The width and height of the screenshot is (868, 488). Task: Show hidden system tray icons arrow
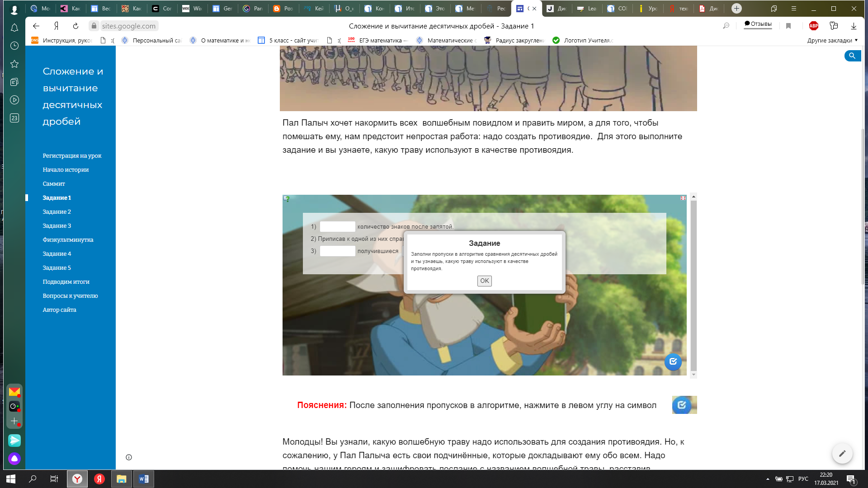pyautogui.click(x=768, y=479)
